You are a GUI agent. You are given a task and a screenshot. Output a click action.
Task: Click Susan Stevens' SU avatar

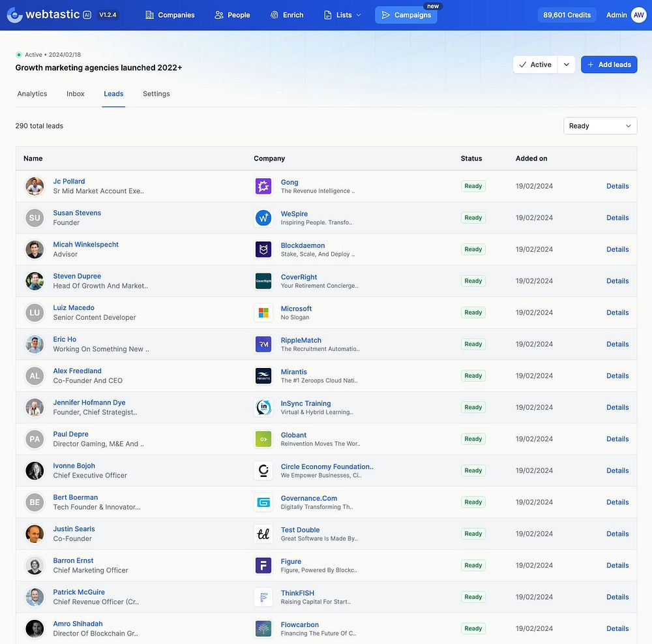coord(35,217)
